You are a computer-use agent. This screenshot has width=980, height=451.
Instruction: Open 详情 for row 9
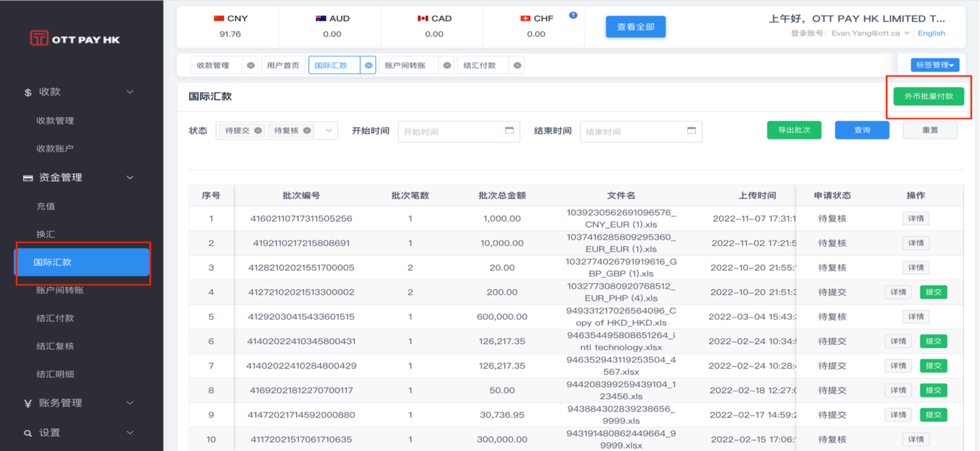pyautogui.click(x=898, y=415)
